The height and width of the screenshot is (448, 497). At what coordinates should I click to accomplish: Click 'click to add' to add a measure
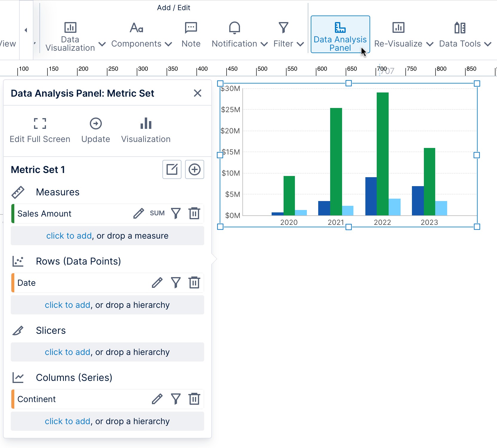[69, 236]
